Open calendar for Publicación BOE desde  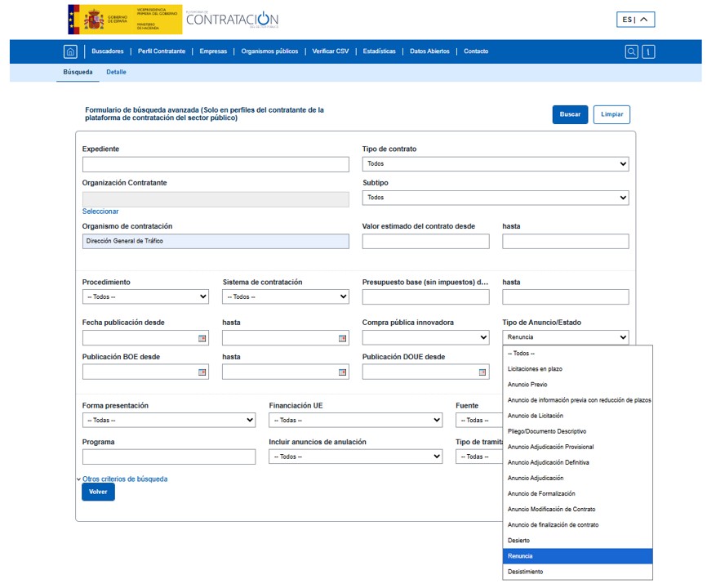click(x=202, y=372)
